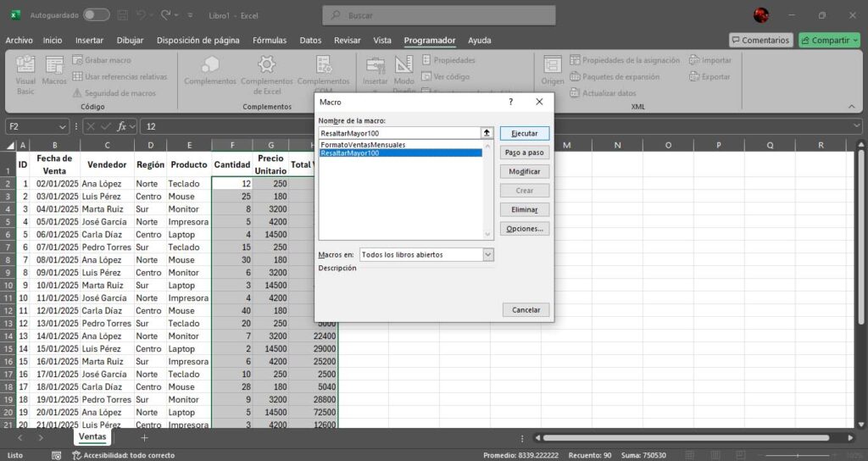Select ResaltarMayor100 in macro list
Image resolution: width=868 pixels, height=461 pixels.
(x=401, y=153)
